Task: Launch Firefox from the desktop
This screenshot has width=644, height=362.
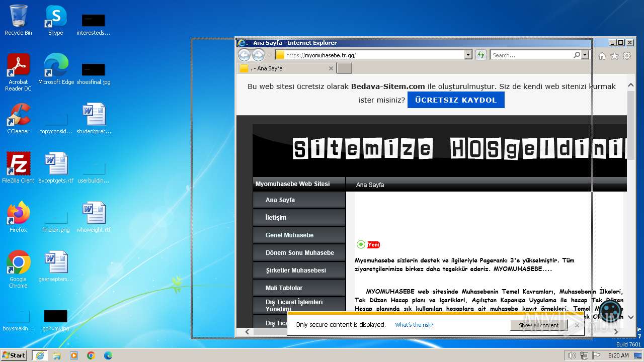Action: pos(18,217)
